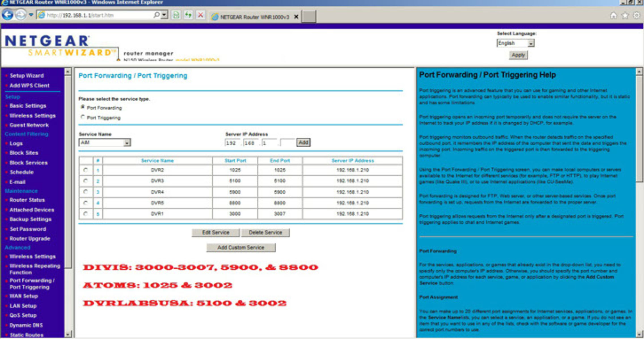Open Dynamic DNS page

tap(26, 325)
